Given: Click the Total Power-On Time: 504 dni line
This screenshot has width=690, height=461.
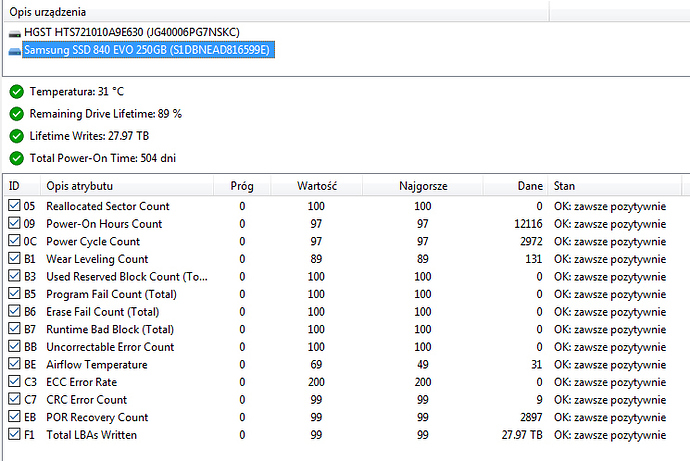Looking at the screenshot, I should 103,157.
